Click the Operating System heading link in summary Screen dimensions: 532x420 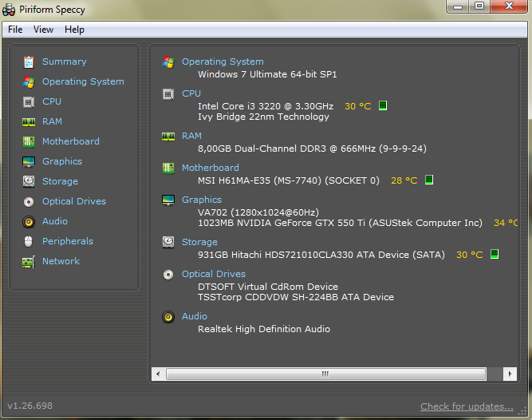(223, 61)
